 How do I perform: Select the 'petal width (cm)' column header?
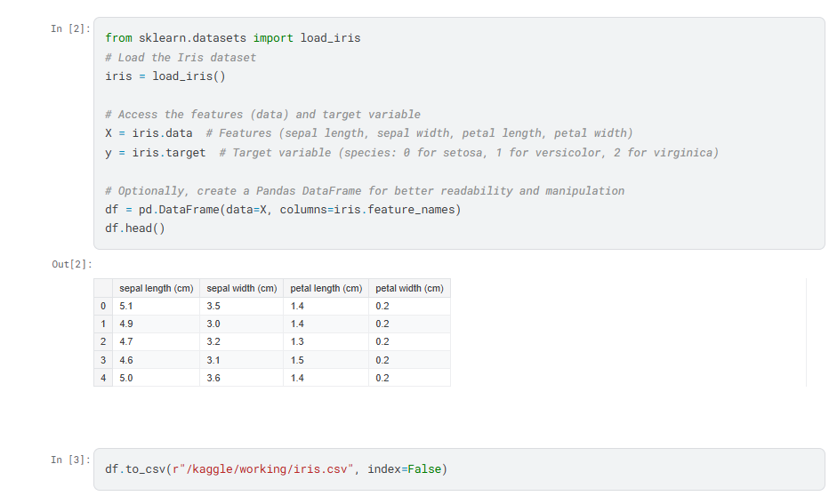coord(409,289)
